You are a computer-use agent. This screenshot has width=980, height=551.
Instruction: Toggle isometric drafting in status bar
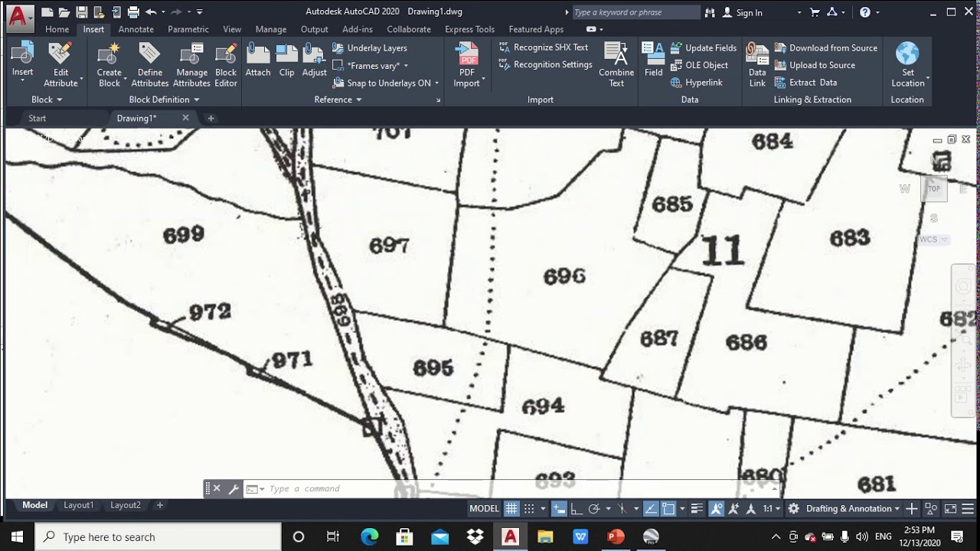click(x=622, y=509)
